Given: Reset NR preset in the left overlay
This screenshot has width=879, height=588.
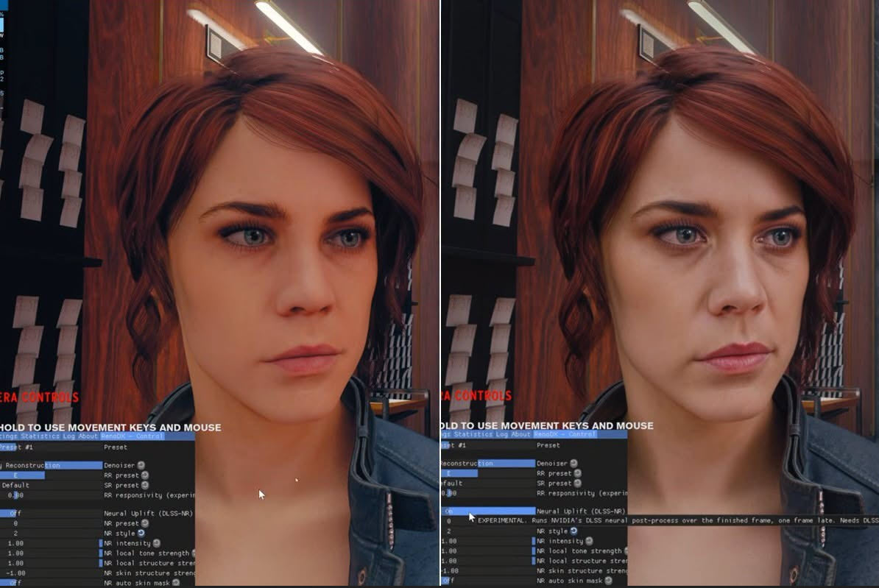Looking at the screenshot, I should point(144,523).
